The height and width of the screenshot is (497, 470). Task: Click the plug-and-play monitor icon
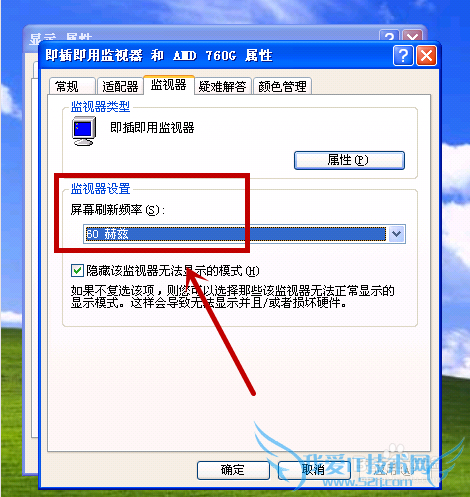tap(84, 131)
